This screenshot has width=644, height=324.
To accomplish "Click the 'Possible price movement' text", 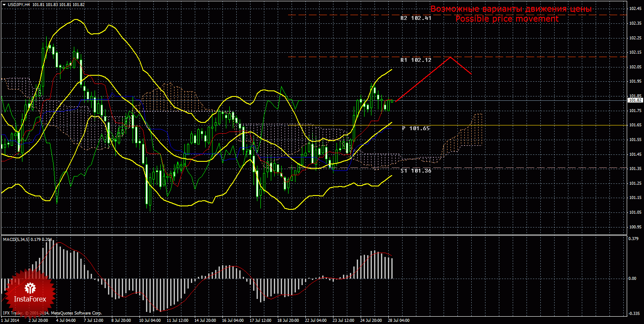I will [x=507, y=19].
